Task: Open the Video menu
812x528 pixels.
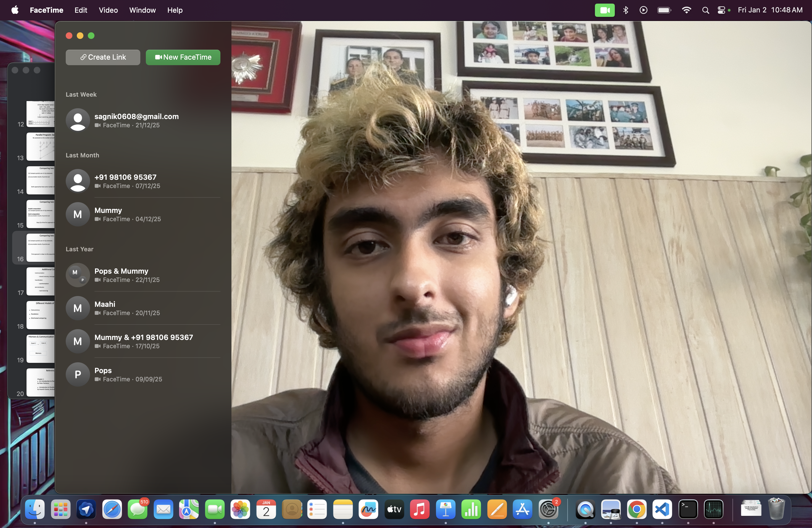Action: (108, 10)
